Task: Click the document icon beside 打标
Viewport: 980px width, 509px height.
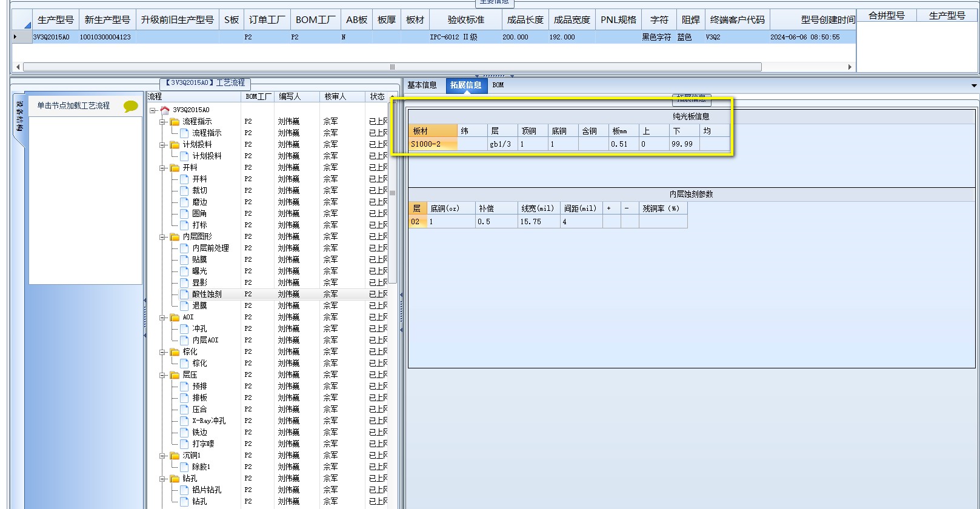Action: pyautogui.click(x=184, y=225)
